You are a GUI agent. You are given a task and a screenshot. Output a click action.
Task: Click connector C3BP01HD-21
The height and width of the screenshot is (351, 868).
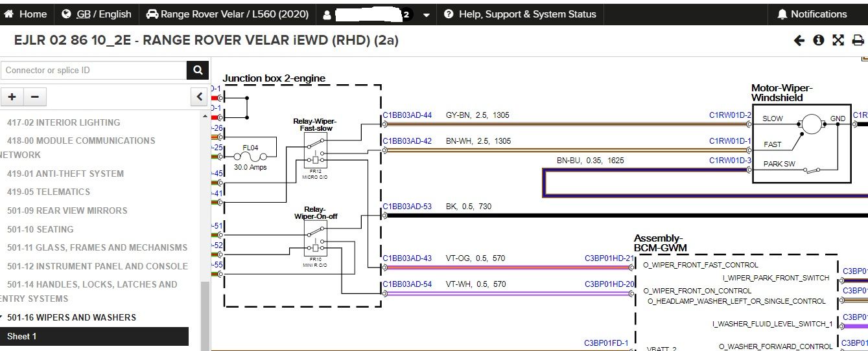[609, 258]
